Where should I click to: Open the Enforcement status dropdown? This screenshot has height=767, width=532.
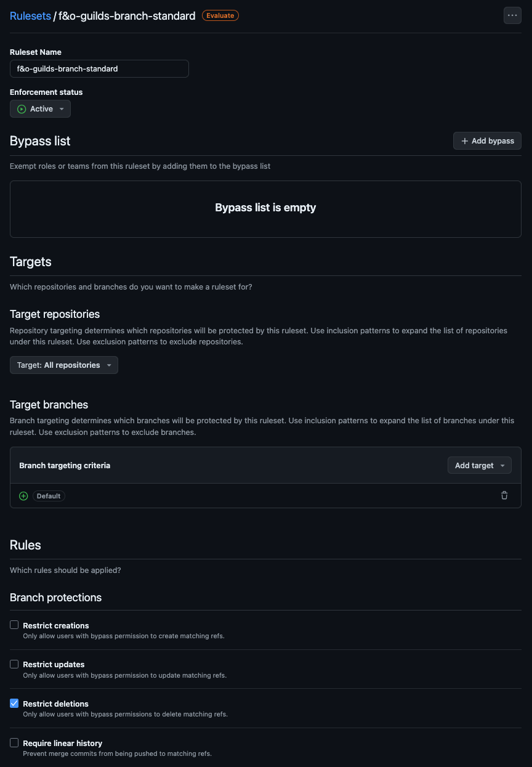pyautogui.click(x=40, y=108)
